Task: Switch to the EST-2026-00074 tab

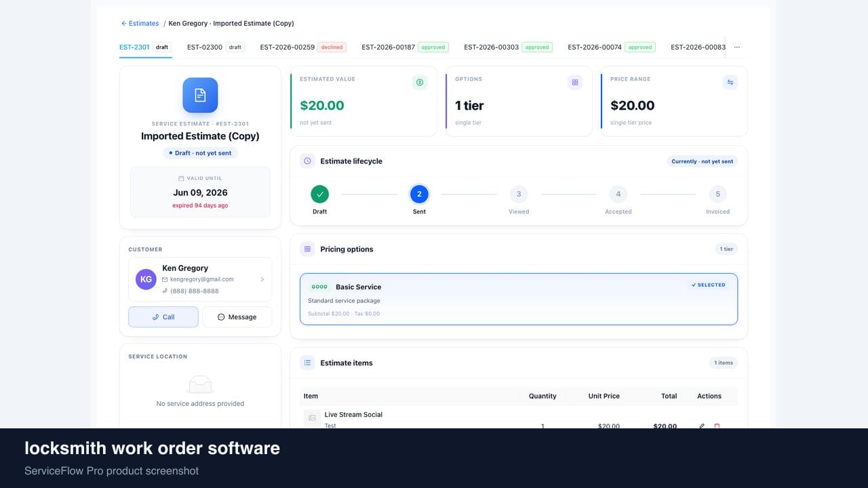Action: pos(612,47)
